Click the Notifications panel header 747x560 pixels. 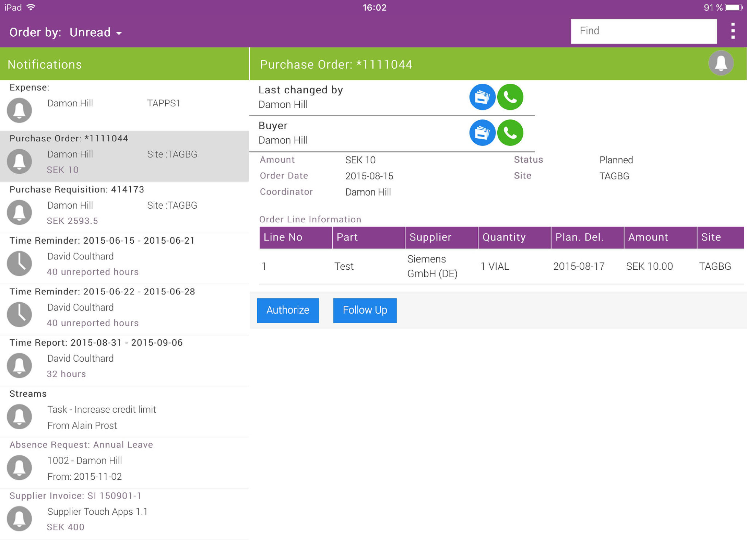click(x=124, y=64)
